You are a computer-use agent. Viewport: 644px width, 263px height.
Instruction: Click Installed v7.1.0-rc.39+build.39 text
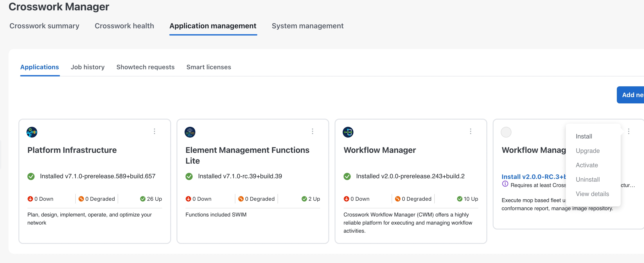[240, 176]
